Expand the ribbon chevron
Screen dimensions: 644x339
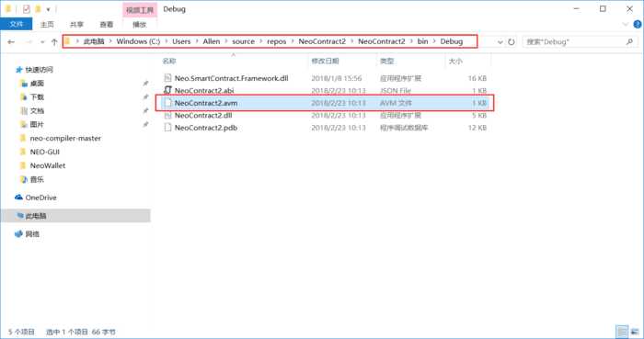coord(626,25)
